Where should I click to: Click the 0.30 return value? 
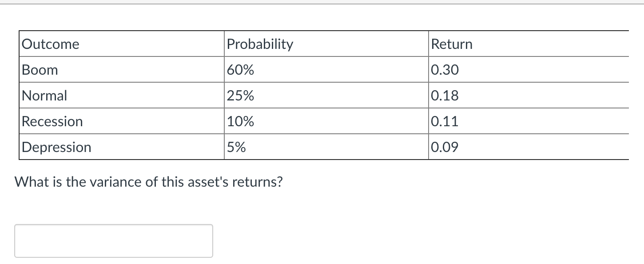pos(444,69)
